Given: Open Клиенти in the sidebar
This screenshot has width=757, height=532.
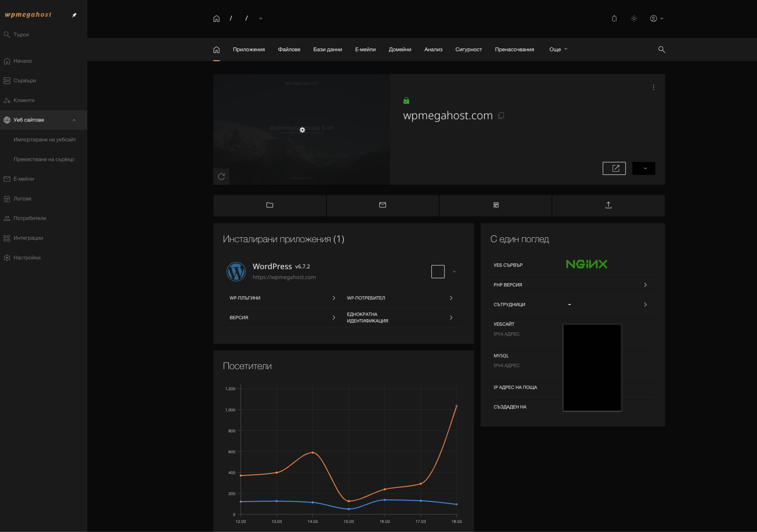Looking at the screenshot, I should [x=43, y=100].
